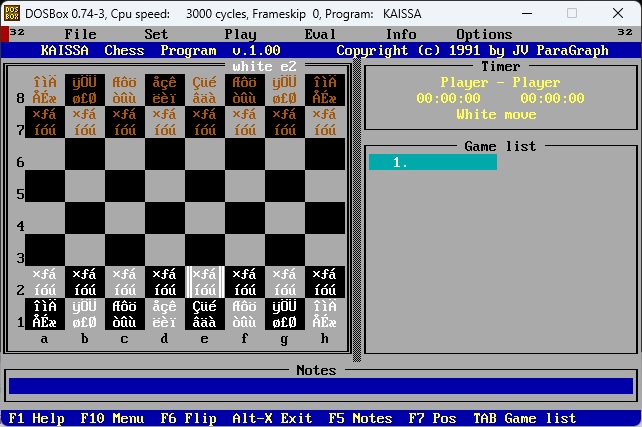
Task: Click the black pawn on a7
Action: coord(45,122)
